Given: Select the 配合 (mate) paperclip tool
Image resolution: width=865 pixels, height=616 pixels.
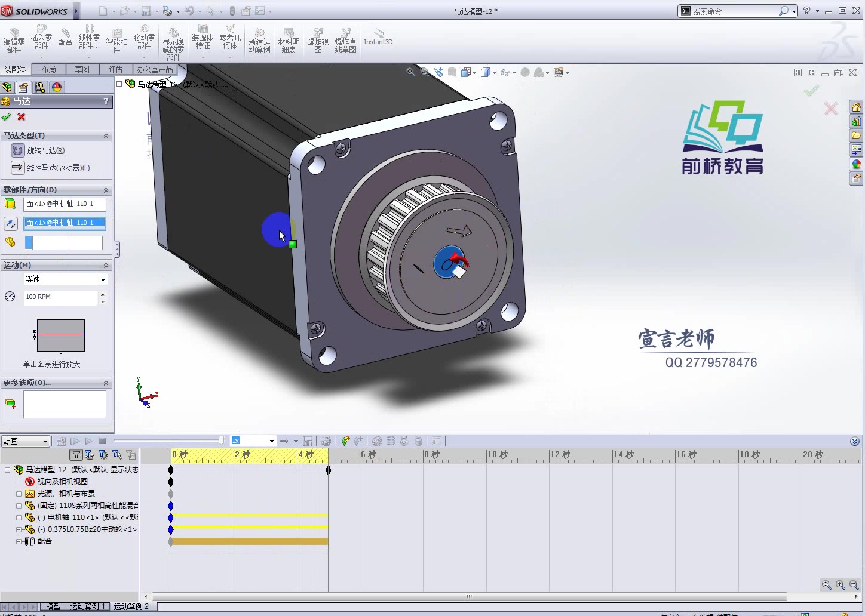Looking at the screenshot, I should [x=65, y=37].
